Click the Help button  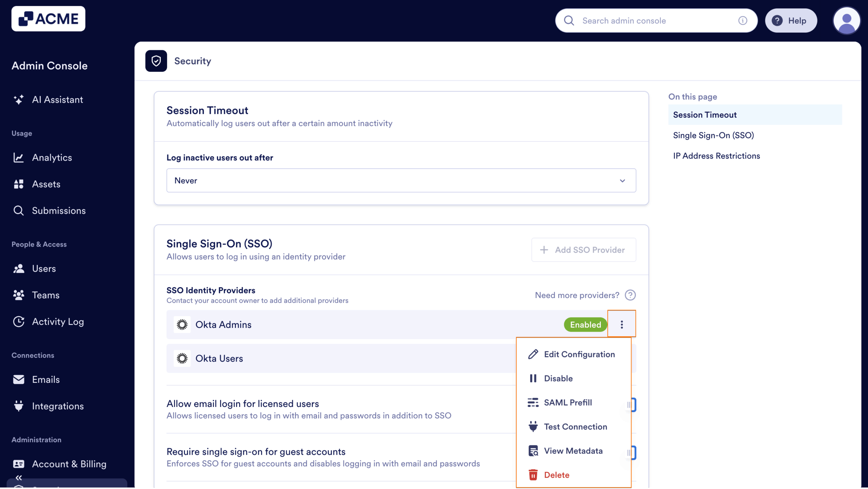click(791, 21)
